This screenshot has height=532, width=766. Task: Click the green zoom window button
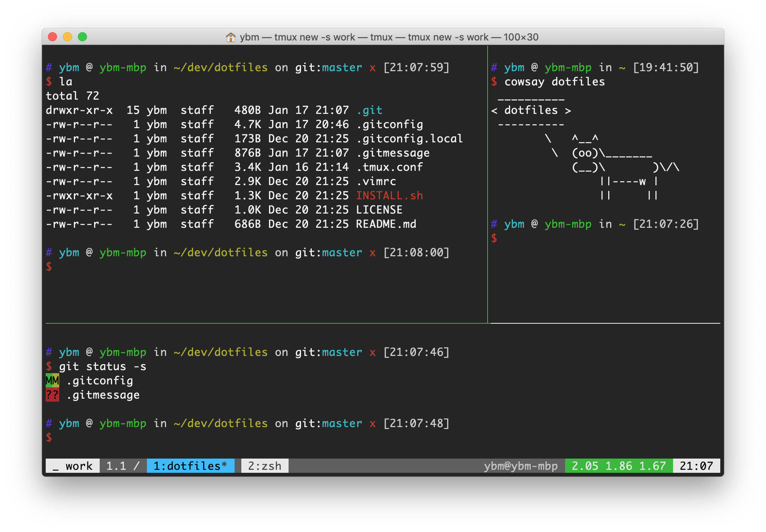click(82, 37)
